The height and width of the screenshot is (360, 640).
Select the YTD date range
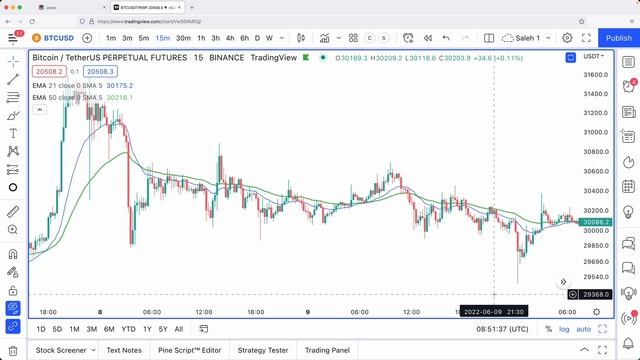point(129,329)
